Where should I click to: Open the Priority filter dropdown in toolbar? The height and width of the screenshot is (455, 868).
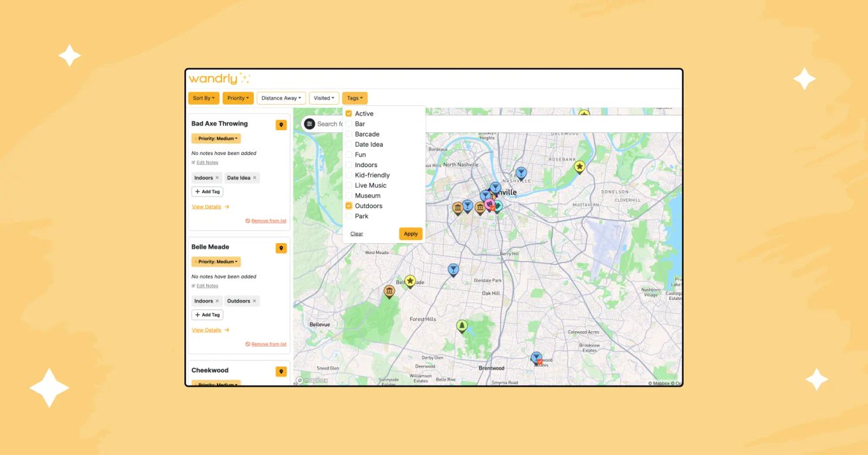pos(238,98)
